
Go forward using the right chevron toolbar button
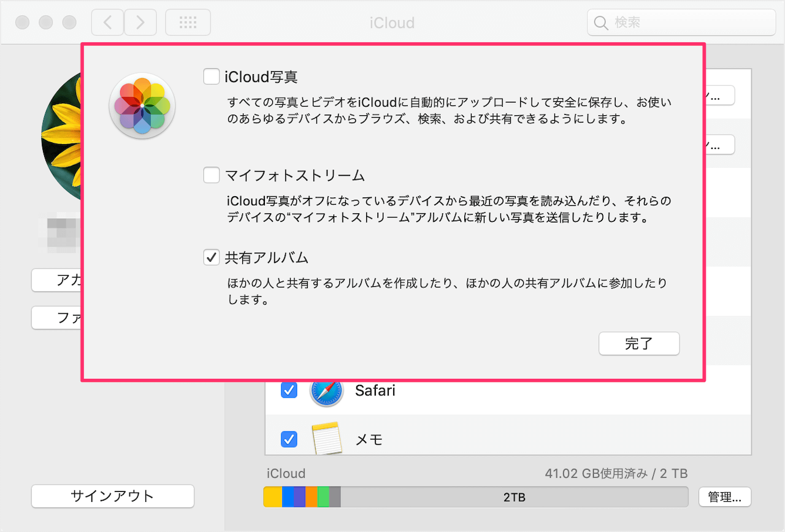pyautogui.click(x=140, y=23)
